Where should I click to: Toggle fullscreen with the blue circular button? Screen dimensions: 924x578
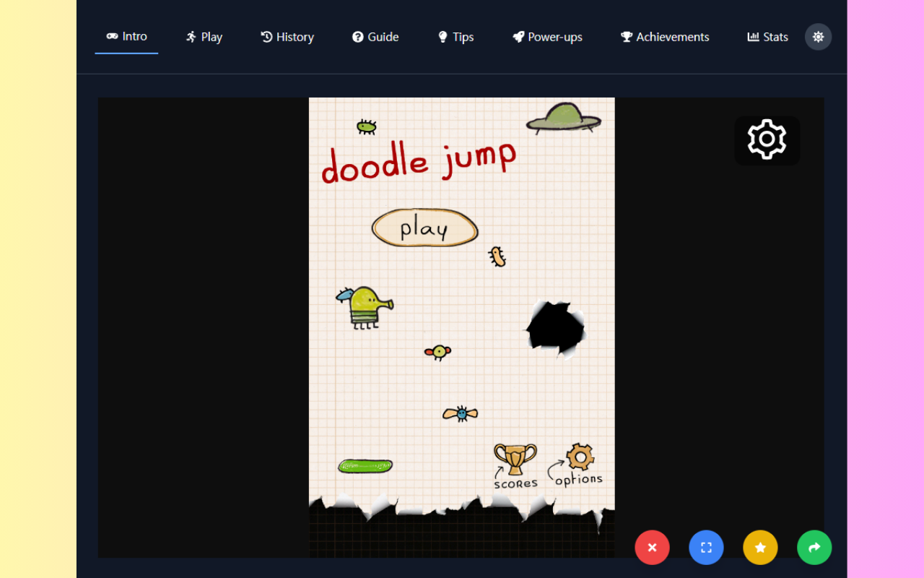(706, 548)
